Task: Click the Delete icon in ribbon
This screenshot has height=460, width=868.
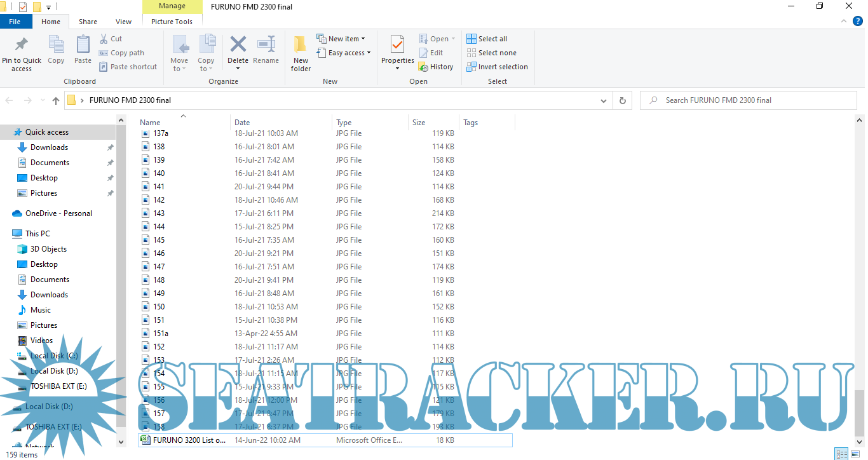Action: click(x=238, y=45)
